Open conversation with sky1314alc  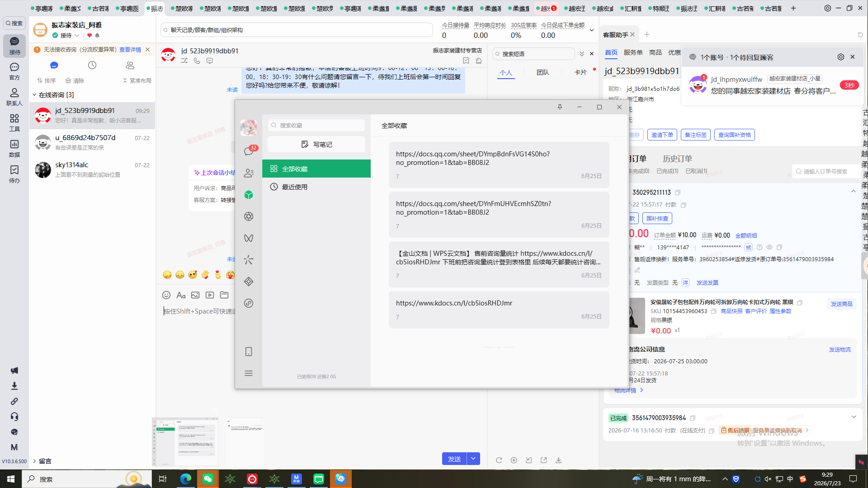tap(92, 169)
